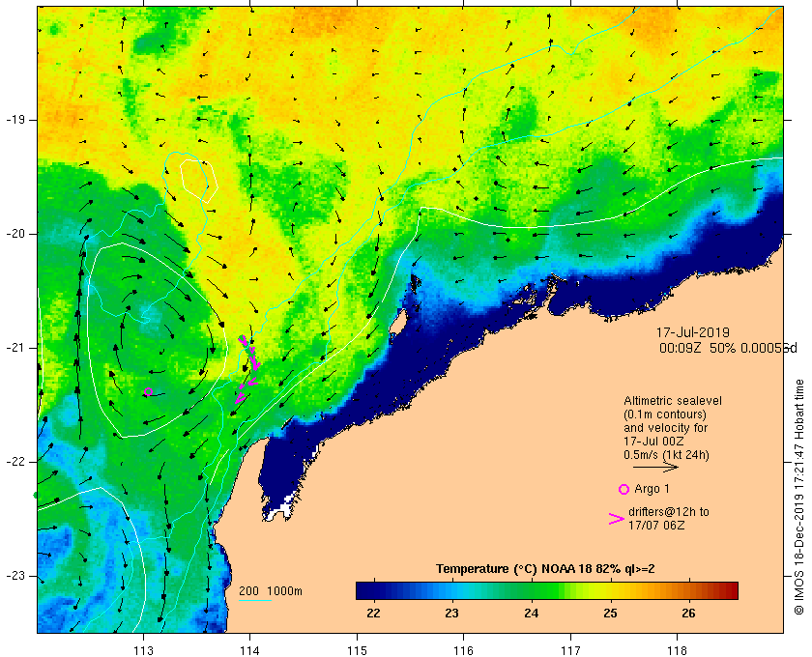
Task: Click the small white closed contour near 113.5°E
Action: click(198, 180)
